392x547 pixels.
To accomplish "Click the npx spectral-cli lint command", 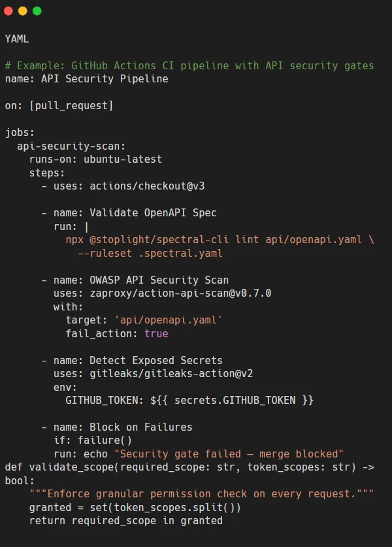I will point(220,240).
